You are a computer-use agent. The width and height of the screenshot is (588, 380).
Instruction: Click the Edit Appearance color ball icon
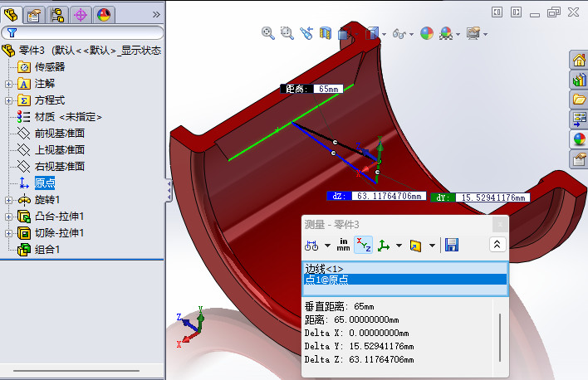[427, 33]
